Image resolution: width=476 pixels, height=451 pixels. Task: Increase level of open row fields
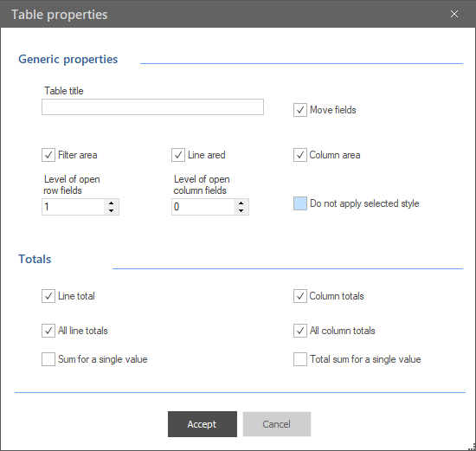point(111,203)
